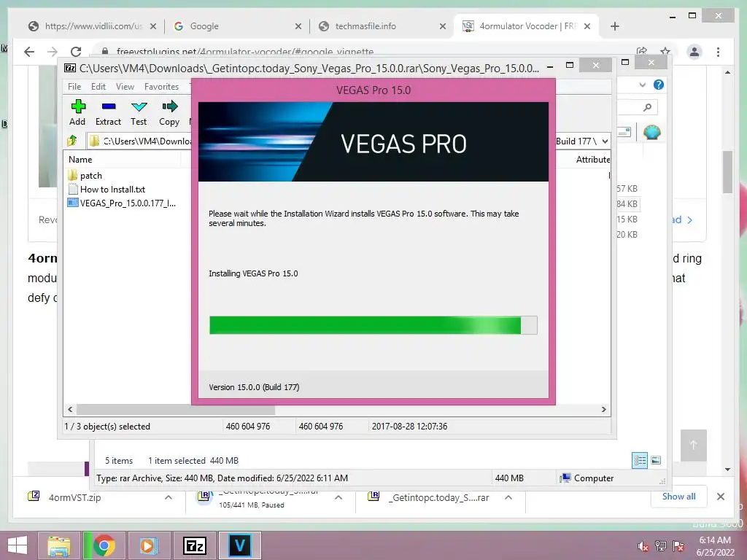Click the 7-Zip horizontal scrollbar thumb
This screenshot has width=747, height=560.
click(x=176, y=410)
